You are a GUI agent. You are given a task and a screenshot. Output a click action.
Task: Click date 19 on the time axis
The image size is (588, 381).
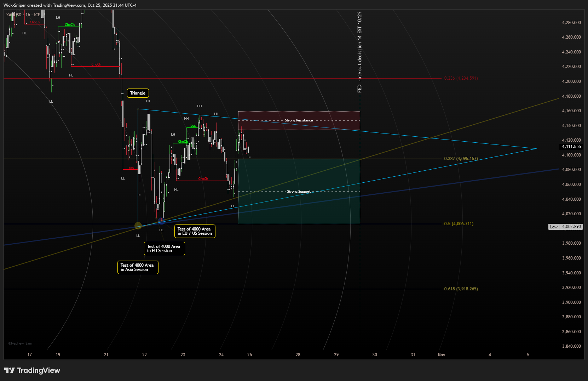[58, 355]
